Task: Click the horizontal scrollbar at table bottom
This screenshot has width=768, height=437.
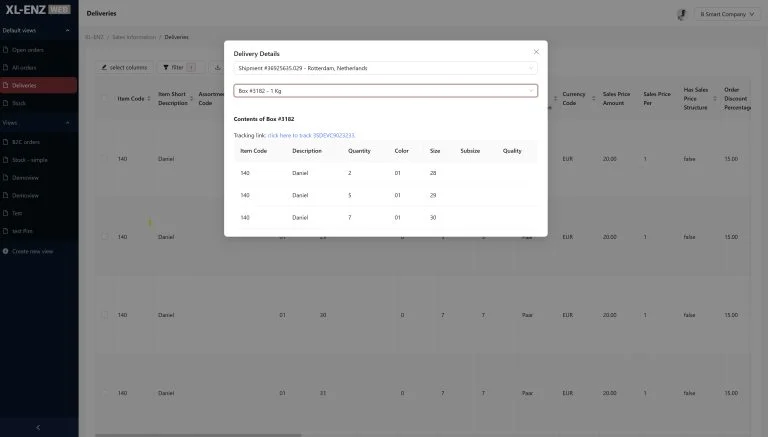Action: click(x=200, y=434)
